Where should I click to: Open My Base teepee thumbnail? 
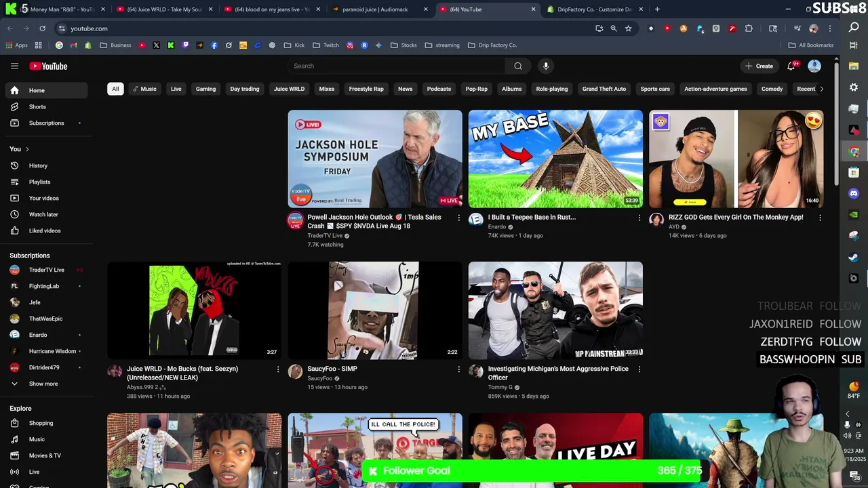[555, 159]
